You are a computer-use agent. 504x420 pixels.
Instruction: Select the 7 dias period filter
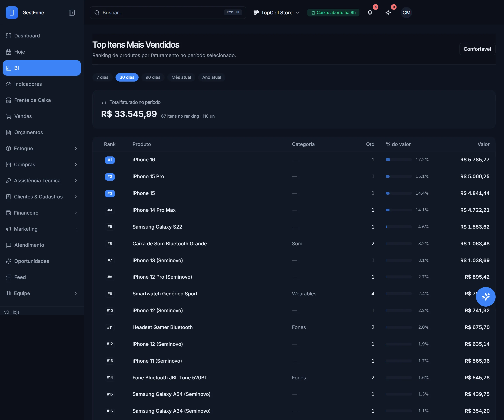[103, 77]
